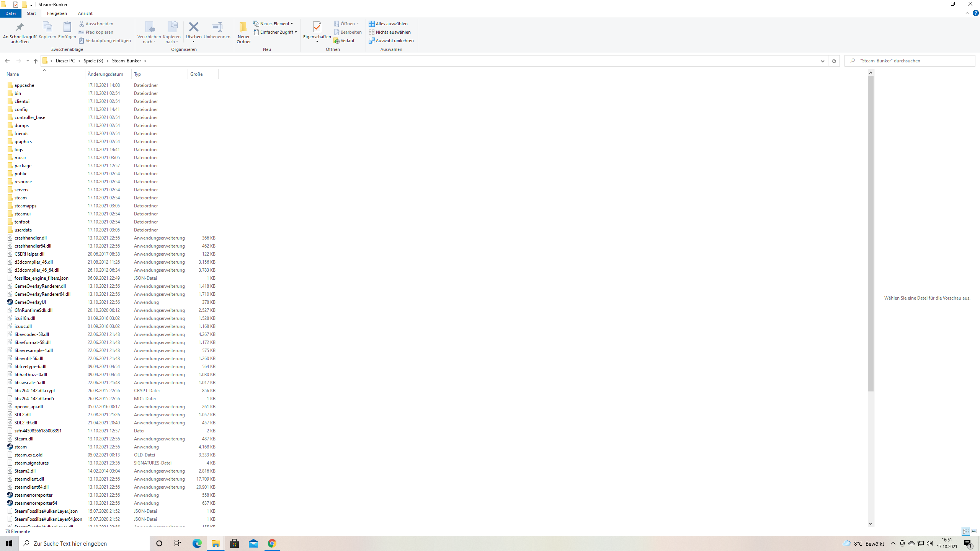Click the refresh button beside address bar
This screenshot has width=980, height=551.
(834, 61)
